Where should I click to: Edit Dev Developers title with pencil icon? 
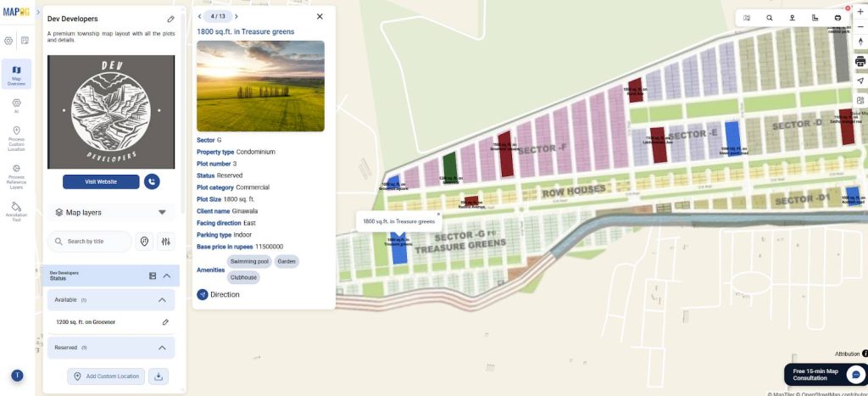(170, 20)
